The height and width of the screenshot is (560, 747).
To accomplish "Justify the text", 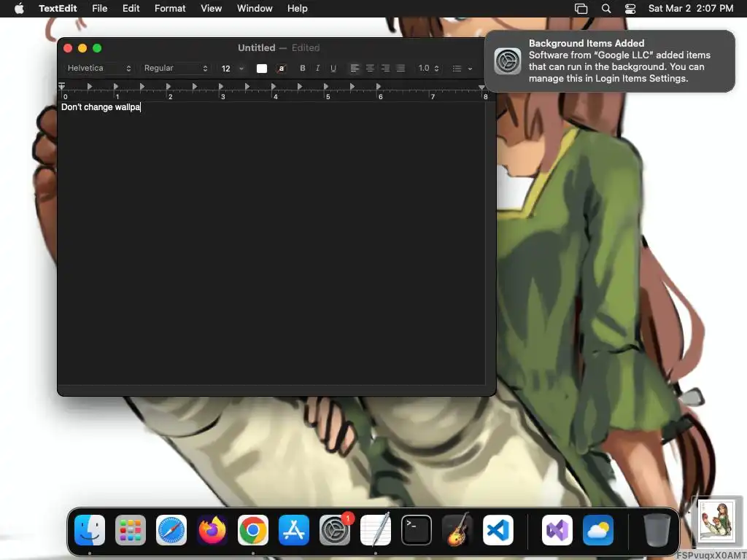I will [x=400, y=68].
